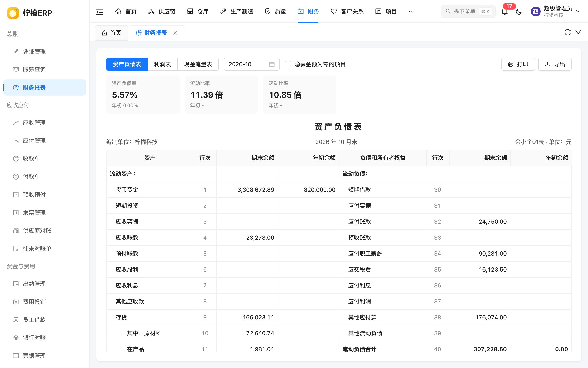Open the 客户关系 top menu

[347, 11]
